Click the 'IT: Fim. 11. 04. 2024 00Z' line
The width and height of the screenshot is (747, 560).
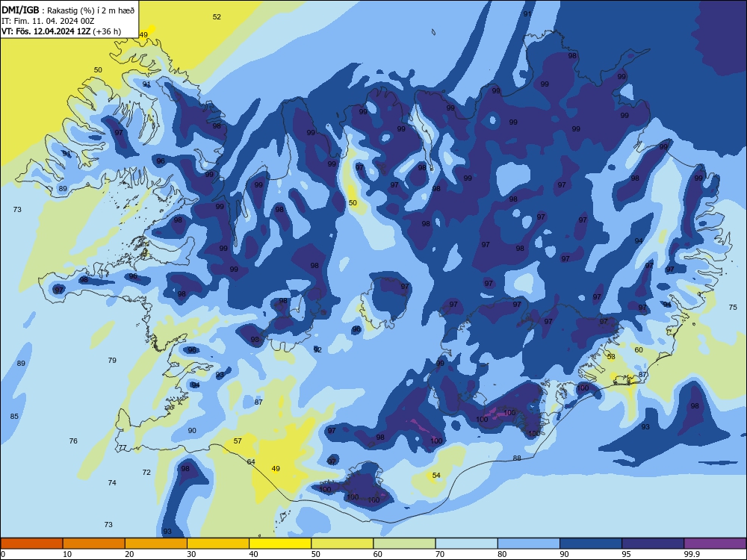(x=48, y=21)
